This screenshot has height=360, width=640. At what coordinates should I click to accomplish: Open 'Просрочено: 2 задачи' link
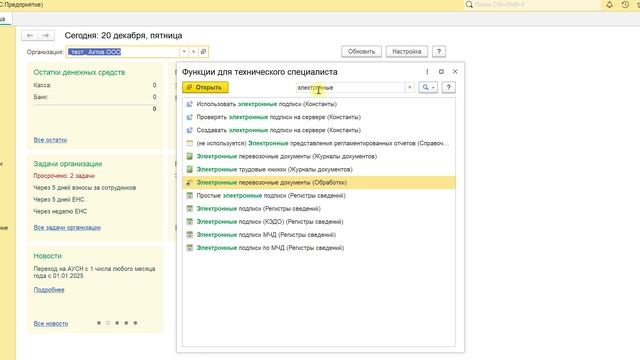64,176
